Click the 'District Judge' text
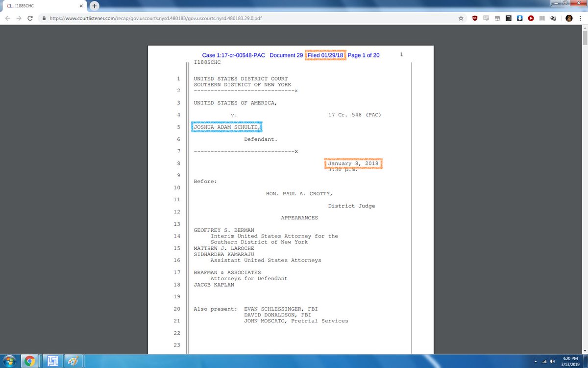This screenshot has height=368, width=588. pos(352,206)
